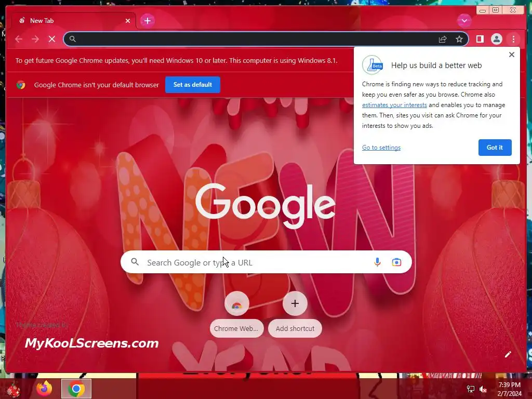Image resolution: width=532 pixels, height=399 pixels.
Task: Minimize the Chrome window
Action: tap(483, 10)
